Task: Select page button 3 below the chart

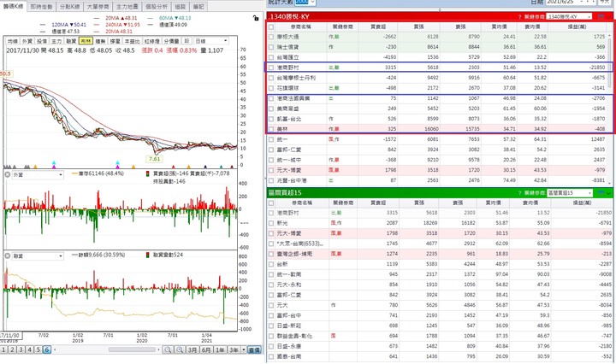Action: click(x=21, y=349)
